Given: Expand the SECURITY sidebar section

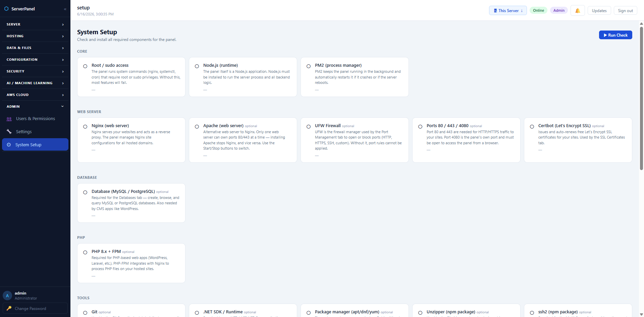Looking at the screenshot, I should pos(35,71).
